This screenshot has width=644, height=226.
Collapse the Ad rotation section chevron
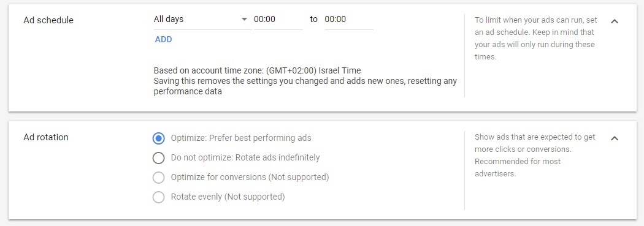[615, 138]
